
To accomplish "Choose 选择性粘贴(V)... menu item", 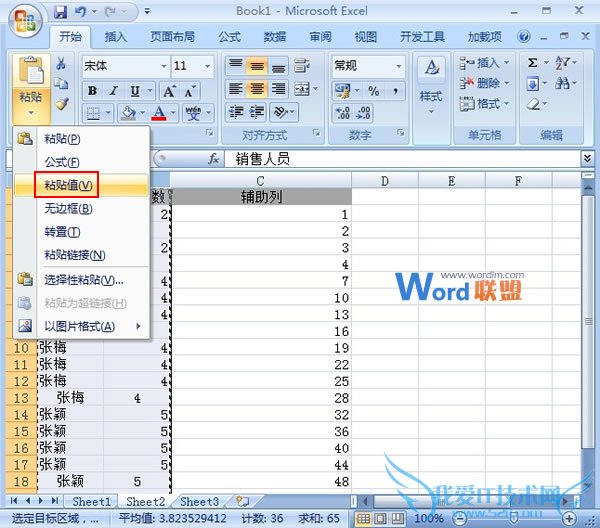I will [x=81, y=280].
